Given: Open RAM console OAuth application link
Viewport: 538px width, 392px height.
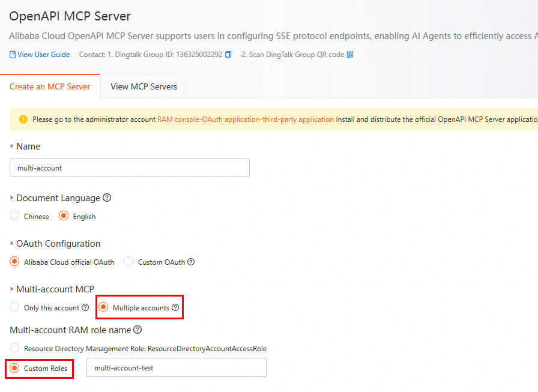Looking at the screenshot, I should [x=246, y=119].
